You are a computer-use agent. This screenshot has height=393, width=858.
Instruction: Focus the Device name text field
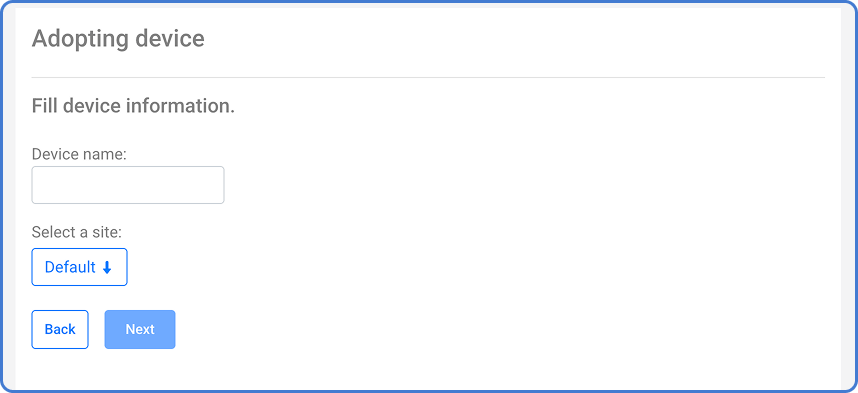pos(128,185)
